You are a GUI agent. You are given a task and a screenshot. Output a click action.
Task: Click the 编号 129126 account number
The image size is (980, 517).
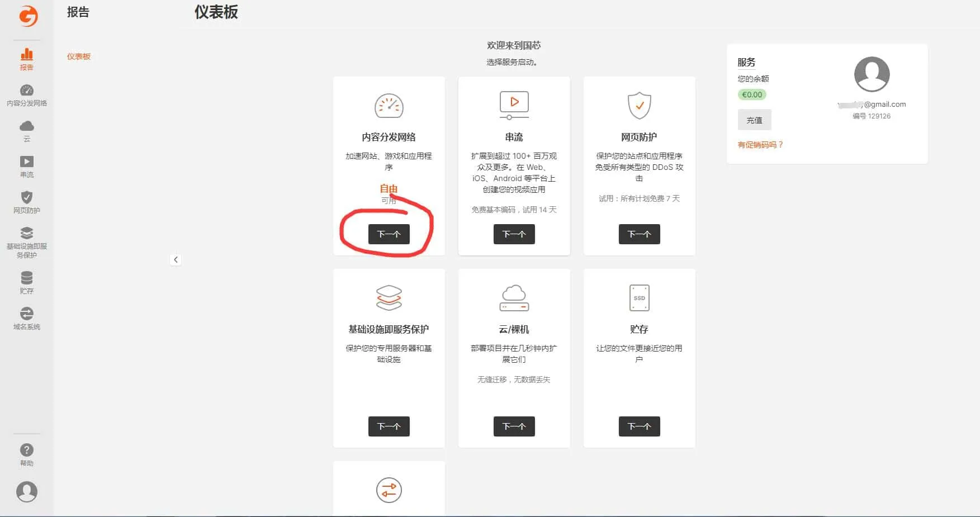[x=872, y=116]
